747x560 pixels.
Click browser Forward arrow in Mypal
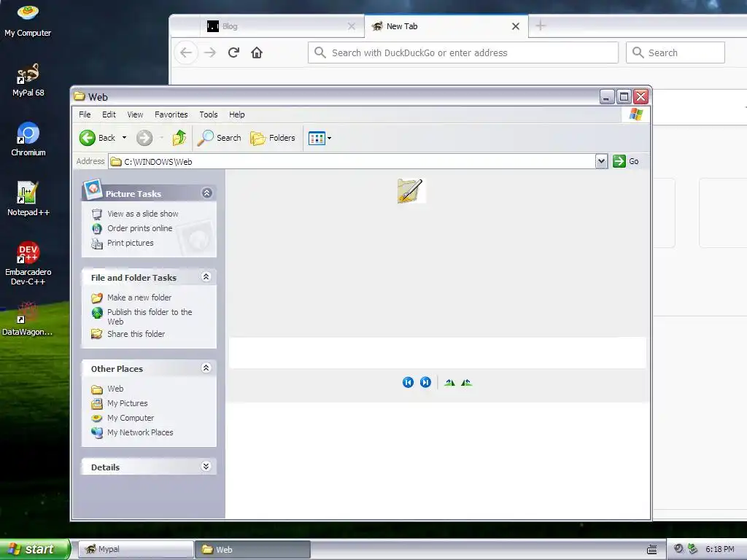point(210,52)
